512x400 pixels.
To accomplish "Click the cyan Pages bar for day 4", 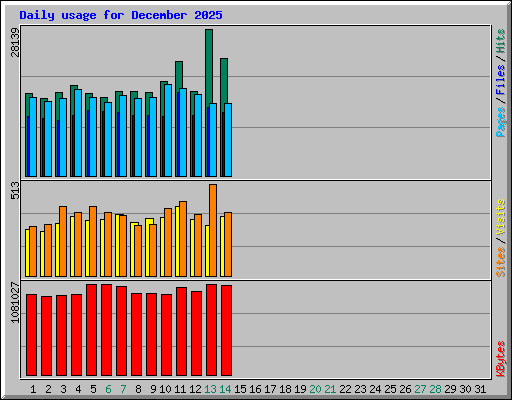I will pyautogui.click(x=78, y=133).
